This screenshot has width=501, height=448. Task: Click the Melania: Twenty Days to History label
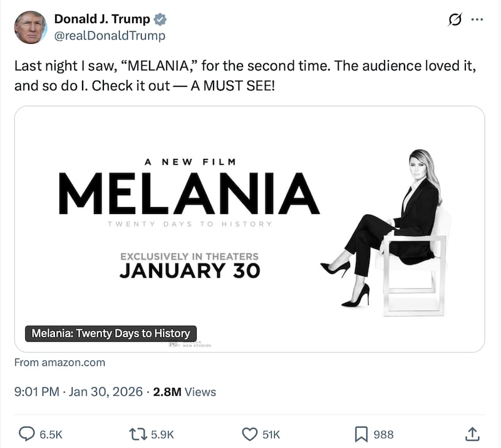[x=110, y=333]
